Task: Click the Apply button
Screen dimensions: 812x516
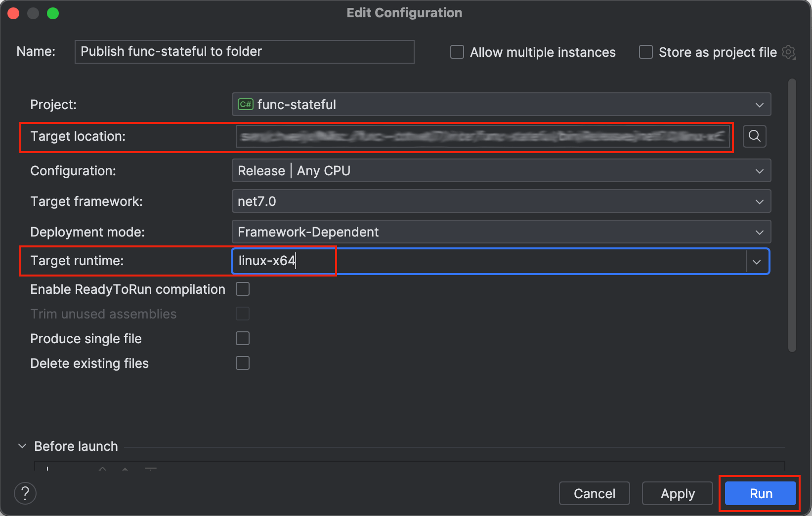Action: tap(677, 493)
